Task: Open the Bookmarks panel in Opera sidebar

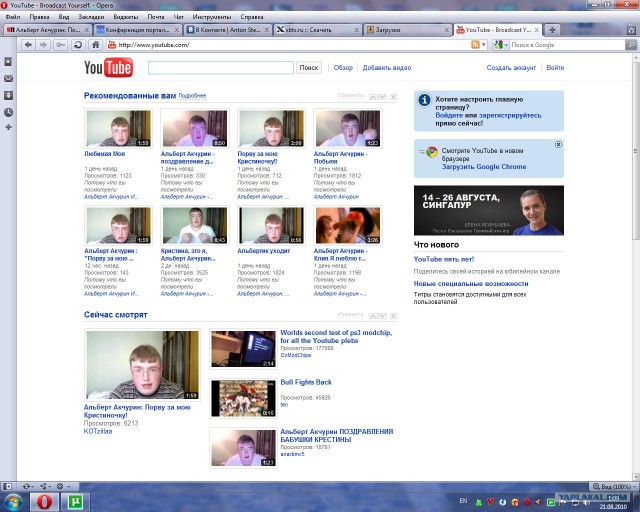Action: point(8,62)
